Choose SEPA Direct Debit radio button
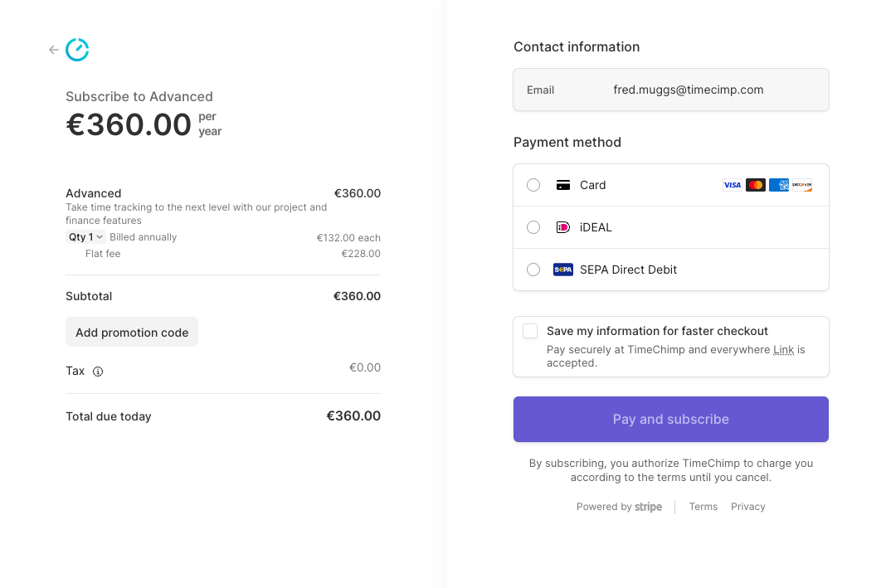The width and height of the screenshot is (881, 588). [533, 270]
